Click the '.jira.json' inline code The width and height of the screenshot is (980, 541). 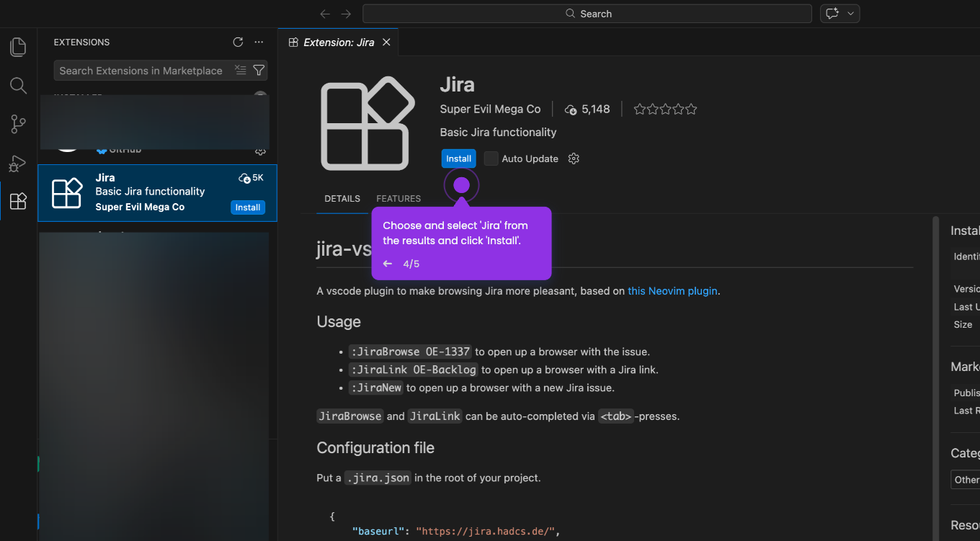pos(378,478)
